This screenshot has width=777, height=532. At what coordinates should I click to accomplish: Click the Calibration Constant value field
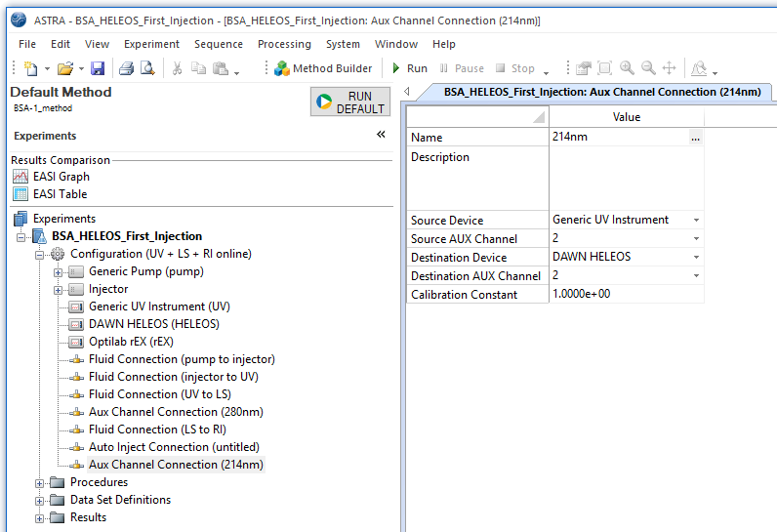(x=625, y=295)
